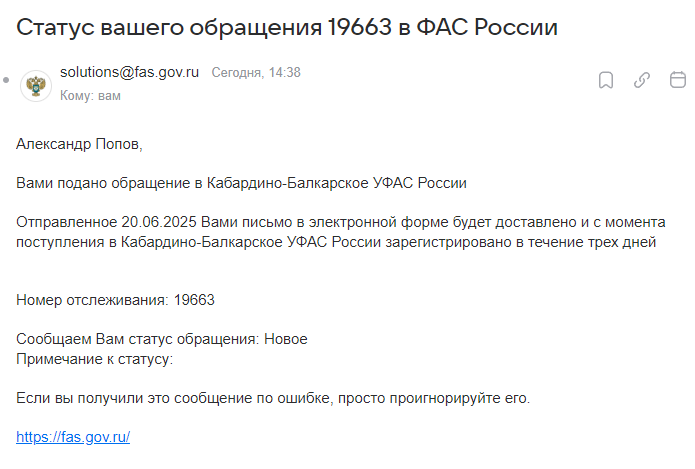The width and height of the screenshot is (695, 469).
Task: Click the email subject heading "Статус вашего обращения"
Action: 169,28
